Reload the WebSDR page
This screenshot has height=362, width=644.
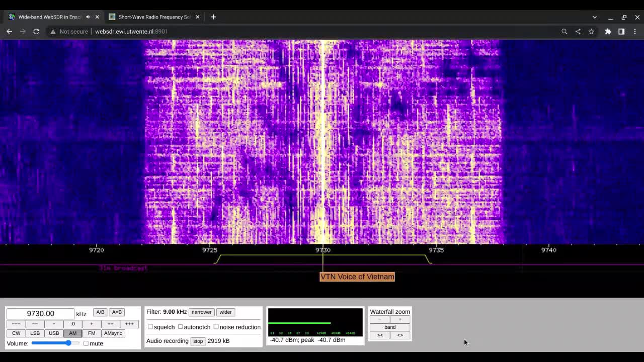(36, 31)
